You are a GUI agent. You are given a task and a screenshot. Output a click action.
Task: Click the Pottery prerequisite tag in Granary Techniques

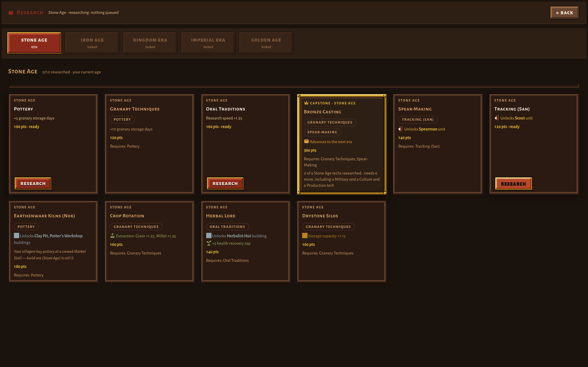[x=122, y=119]
